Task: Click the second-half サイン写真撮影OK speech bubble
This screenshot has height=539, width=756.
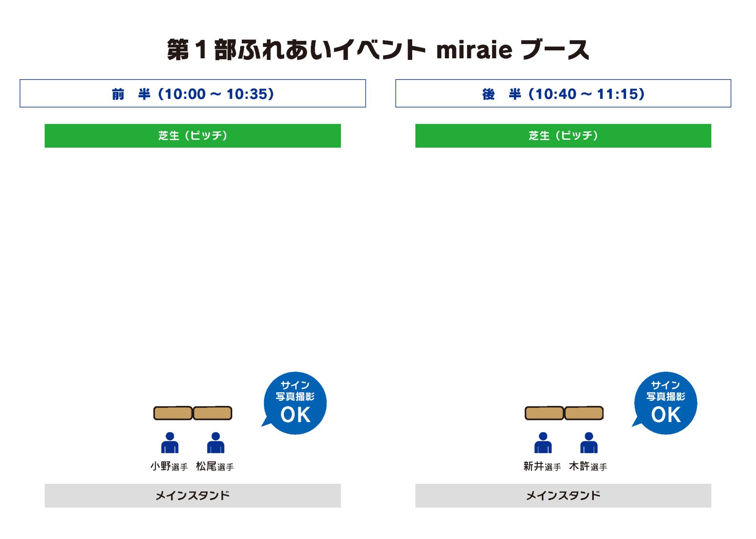Action: (x=665, y=403)
